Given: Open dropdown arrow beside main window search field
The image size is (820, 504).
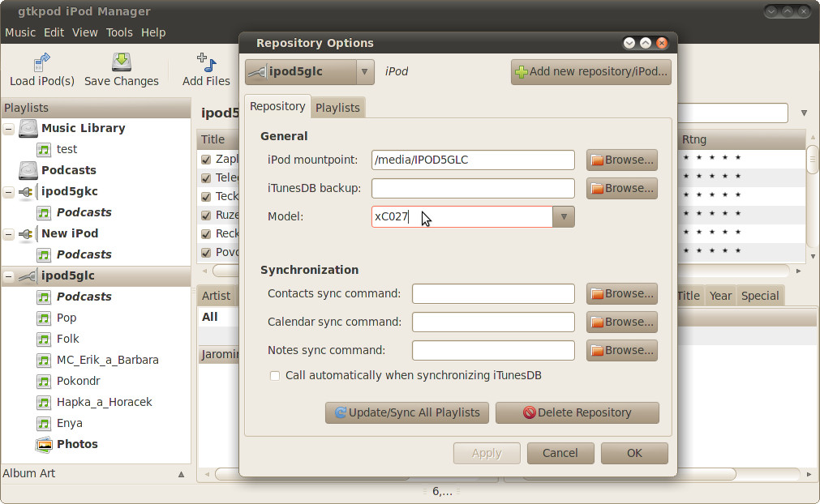Looking at the screenshot, I should pos(804,113).
